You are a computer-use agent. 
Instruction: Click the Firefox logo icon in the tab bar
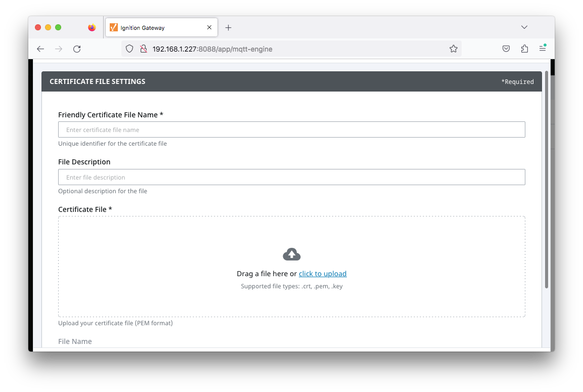[x=92, y=27]
